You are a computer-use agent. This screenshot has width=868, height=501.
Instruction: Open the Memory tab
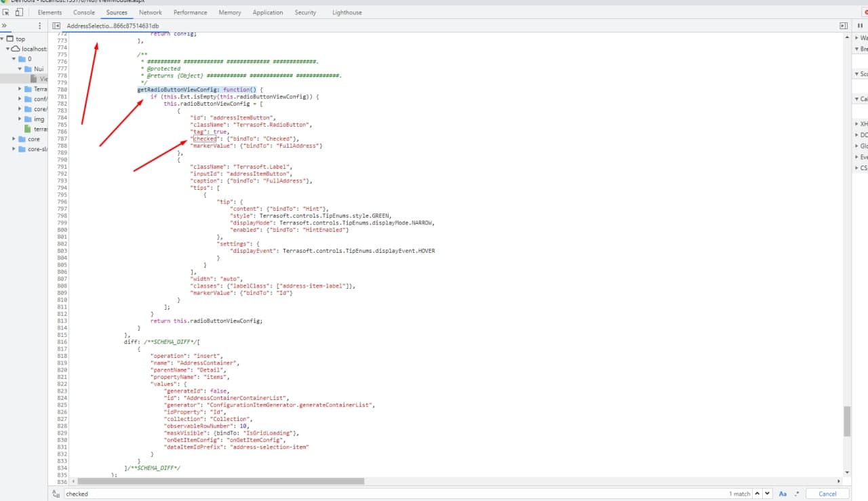(230, 12)
